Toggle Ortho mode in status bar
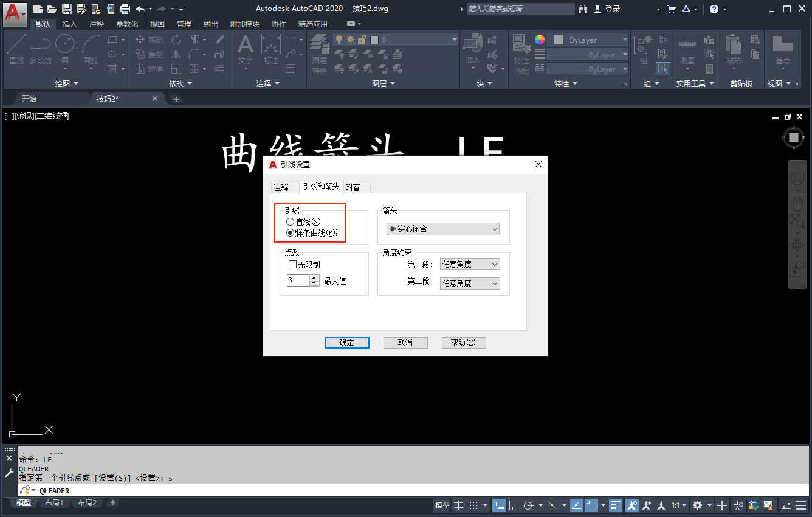Screen dimensions: 812x517 click(x=513, y=505)
